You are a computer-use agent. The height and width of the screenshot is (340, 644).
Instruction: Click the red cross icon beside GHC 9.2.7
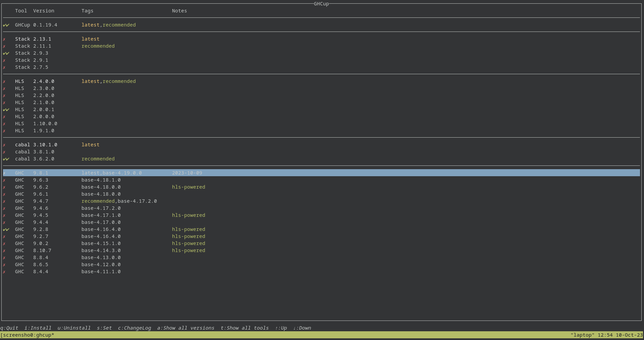coord(4,237)
